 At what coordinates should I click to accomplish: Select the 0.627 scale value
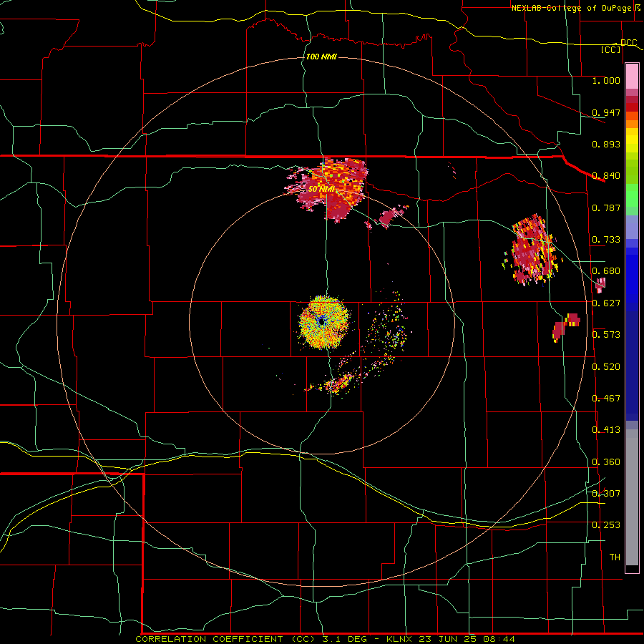(x=606, y=303)
